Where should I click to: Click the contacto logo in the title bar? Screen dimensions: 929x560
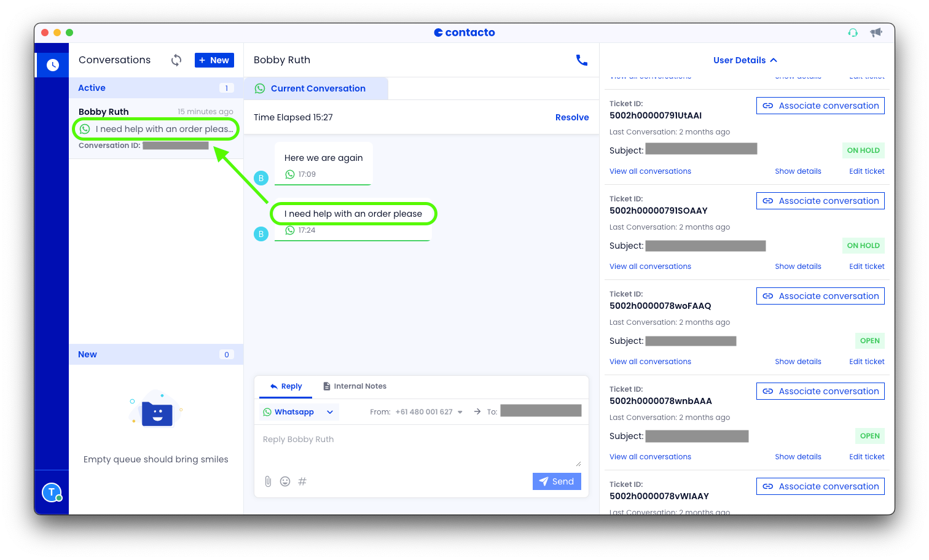click(x=464, y=33)
